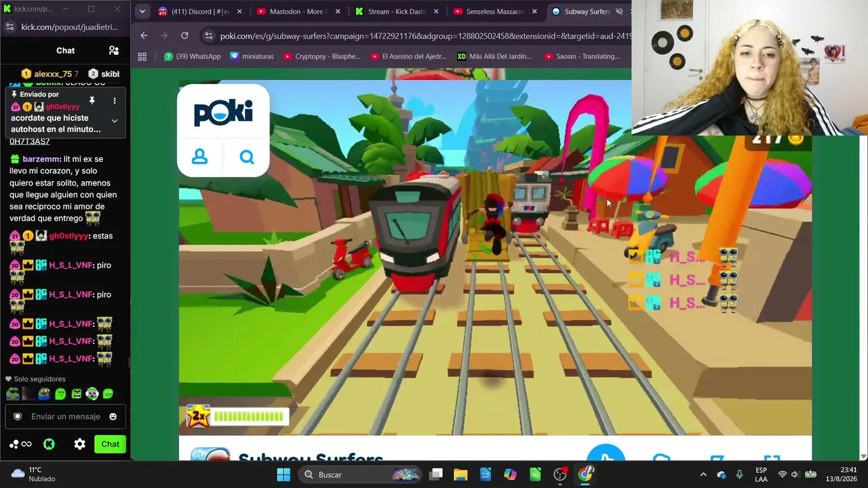Click the 2x score multiplier star
This screenshot has height=488, width=868.
197,417
